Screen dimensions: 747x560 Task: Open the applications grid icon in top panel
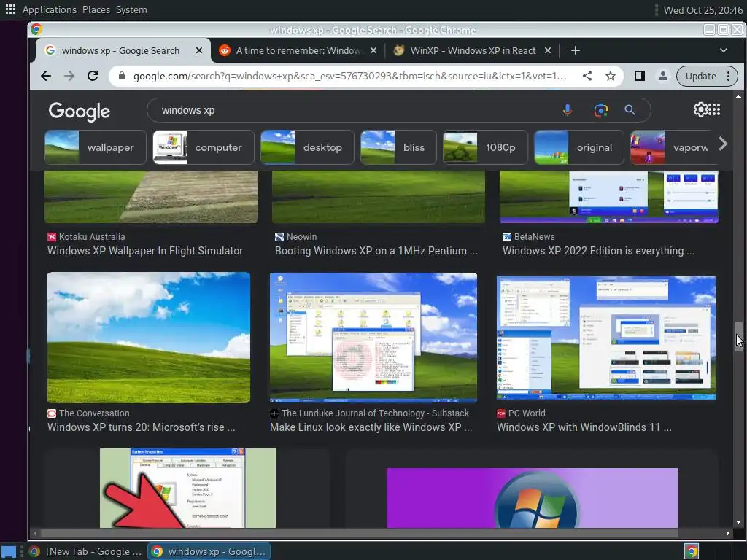10,9
